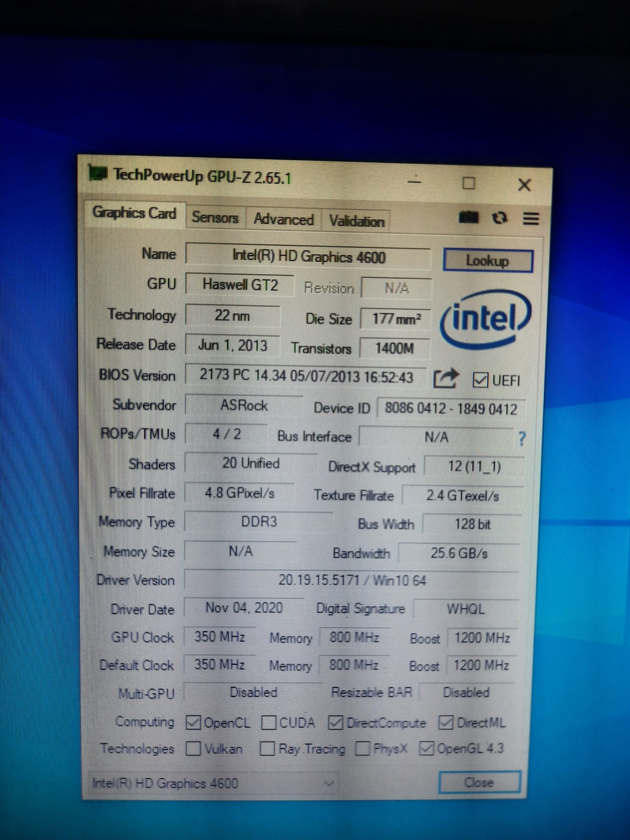Click the Close button

(479, 782)
